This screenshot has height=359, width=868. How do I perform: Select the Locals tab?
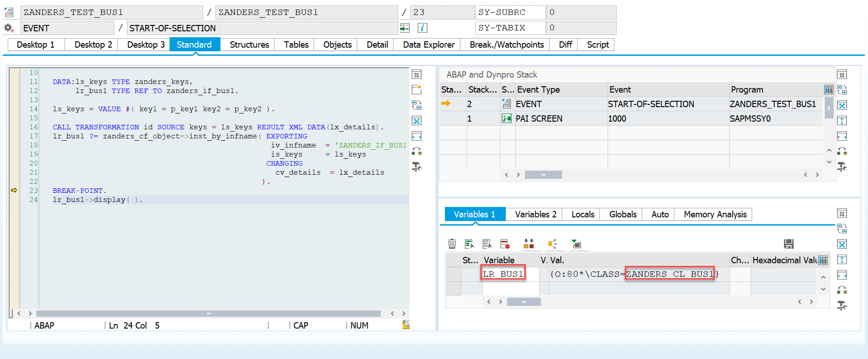583,214
